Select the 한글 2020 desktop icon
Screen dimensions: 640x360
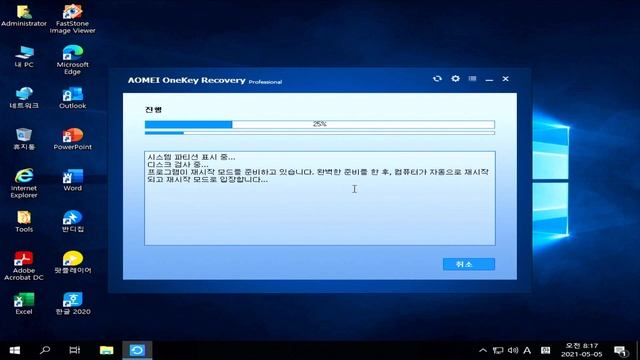[x=72, y=304]
